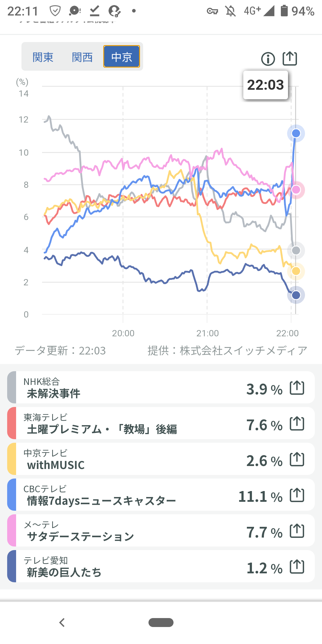This screenshot has width=322, height=644.
Task: Open the chart info icon
Action: pyautogui.click(x=268, y=59)
